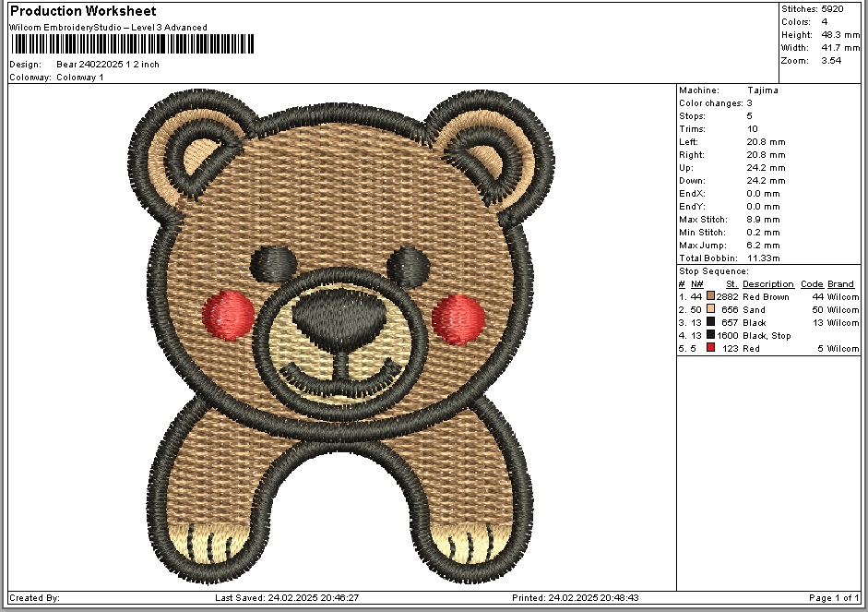The height and width of the screenshot is (612, 868).
Task: Pick the Red thread swatch in stop 5
Action: [711, 349]
